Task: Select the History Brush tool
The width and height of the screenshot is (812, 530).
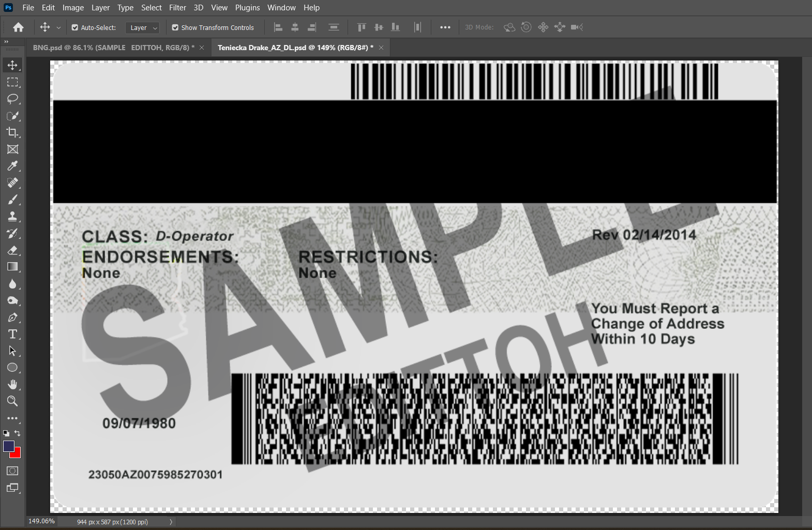Action: coord(12,233)
